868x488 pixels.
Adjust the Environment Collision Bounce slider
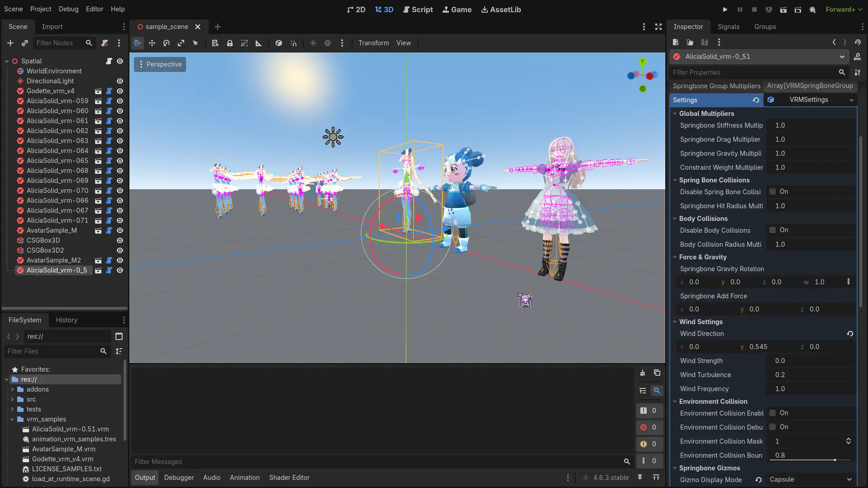coord(810,460)
